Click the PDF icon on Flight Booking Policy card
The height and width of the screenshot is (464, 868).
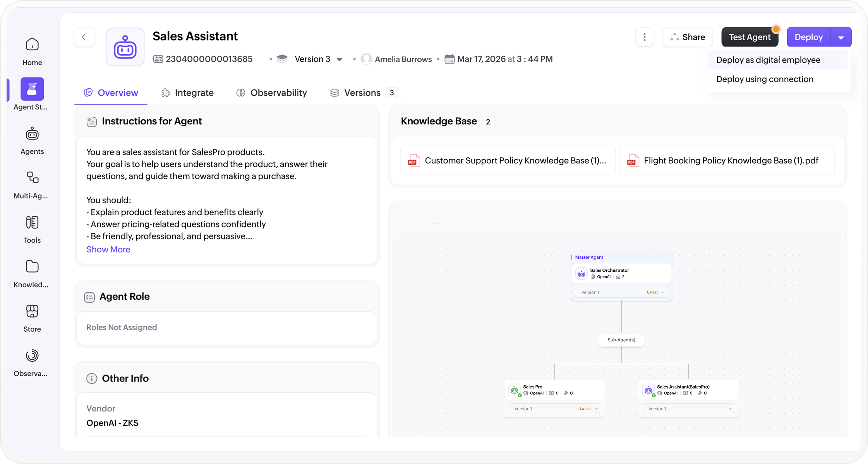click(633, 160)
